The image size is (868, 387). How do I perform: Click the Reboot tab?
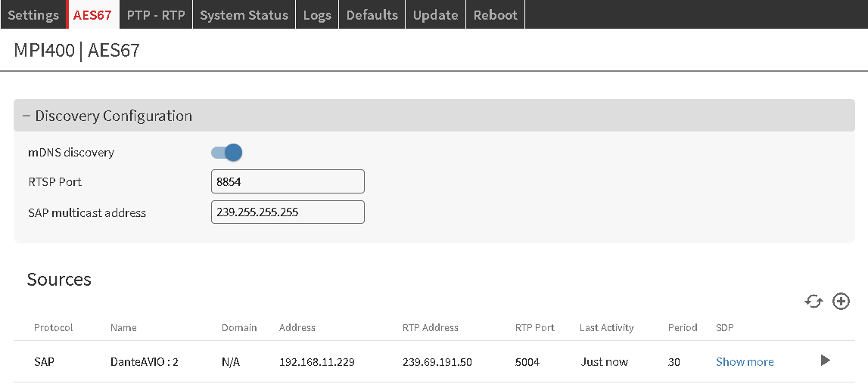coord(496,15)
